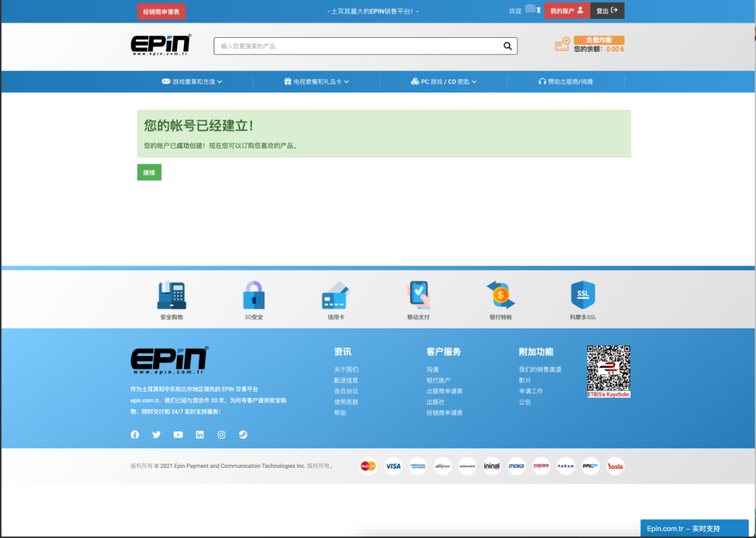Click the papara payment logo
The height and width of the screenshot is (538, 756).
[541, 466]
